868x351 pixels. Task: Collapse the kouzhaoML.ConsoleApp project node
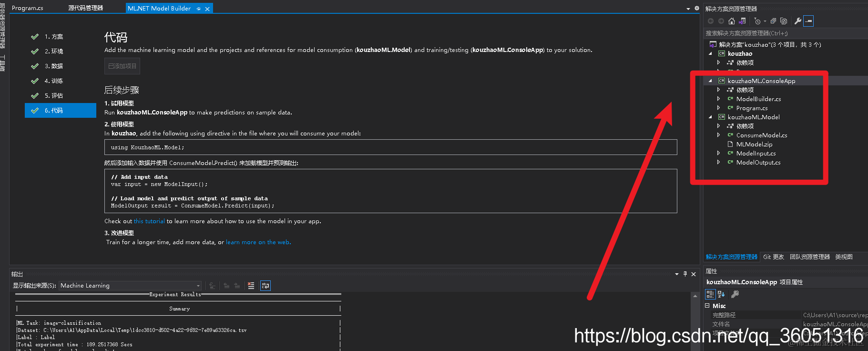[x=710, y=81]
